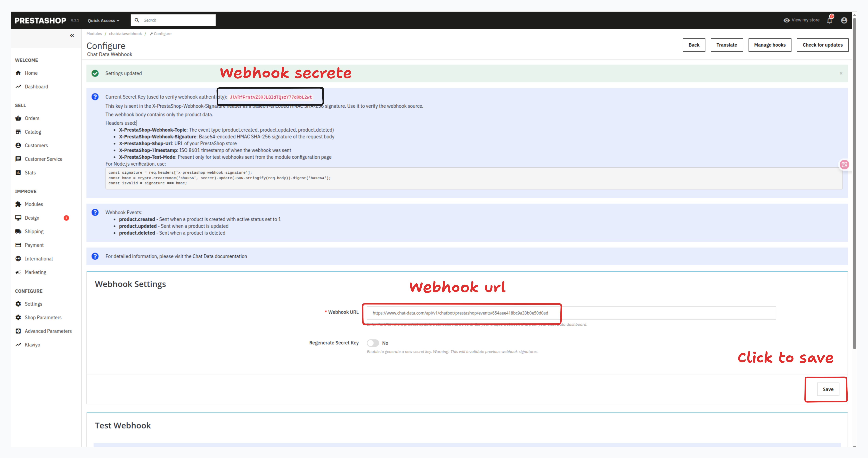Click the Marketing sidebar label
This screenshot has width=868, height=458.
click(x=35, y=272)
